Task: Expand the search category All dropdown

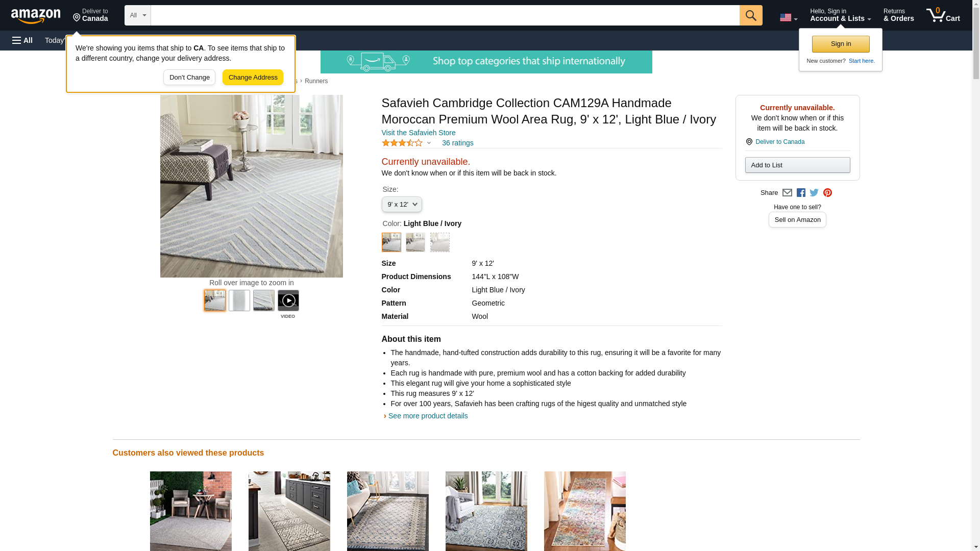Action: click(x=138, y=15)
